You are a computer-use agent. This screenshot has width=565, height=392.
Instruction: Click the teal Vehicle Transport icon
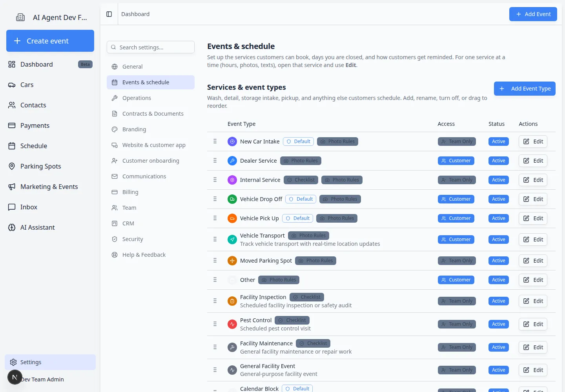tap(232, 240)
